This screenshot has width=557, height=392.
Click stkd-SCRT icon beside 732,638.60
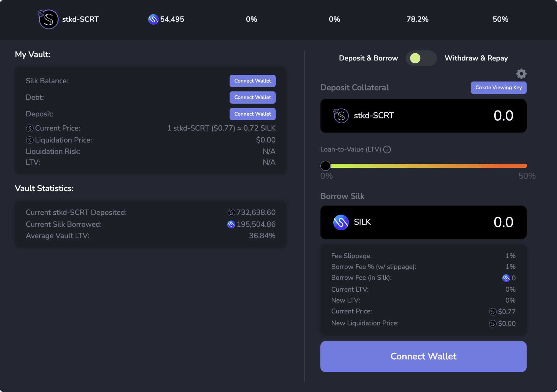point(231,212)
